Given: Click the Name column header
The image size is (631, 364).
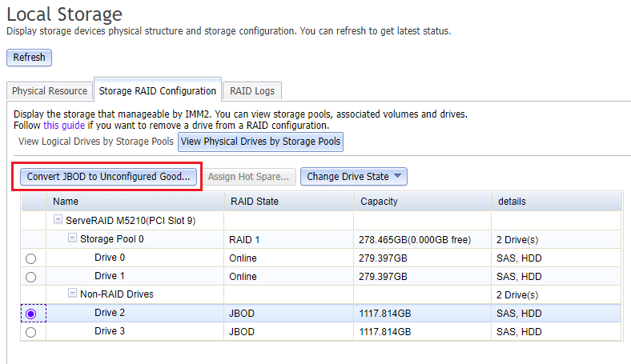Looking at the screenshot, I should tap(66, 202).
